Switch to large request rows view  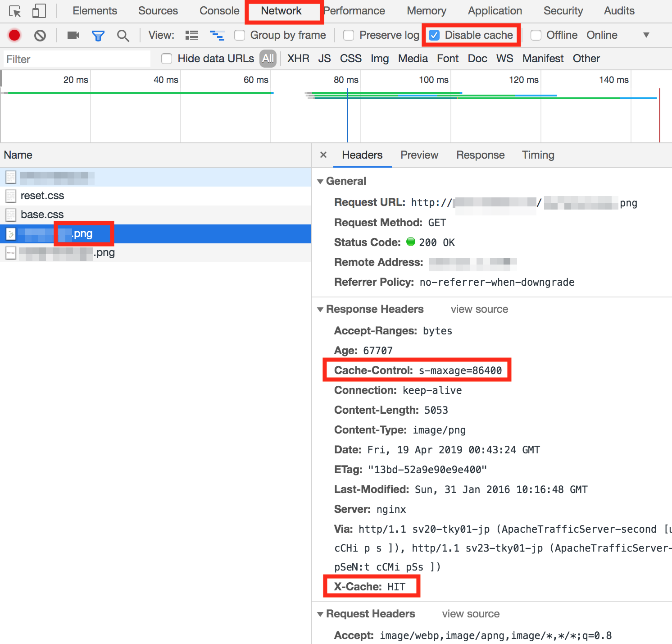192,35
